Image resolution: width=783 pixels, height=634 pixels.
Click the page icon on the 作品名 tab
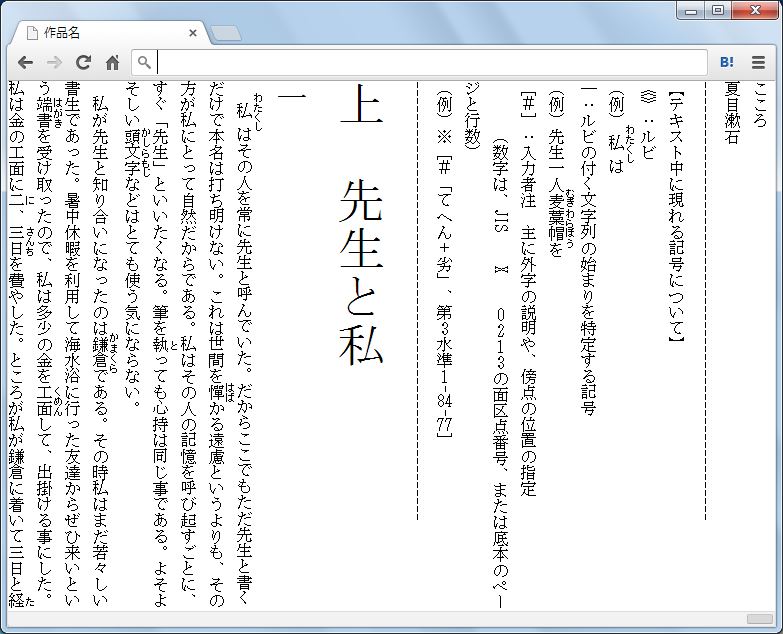32,33
